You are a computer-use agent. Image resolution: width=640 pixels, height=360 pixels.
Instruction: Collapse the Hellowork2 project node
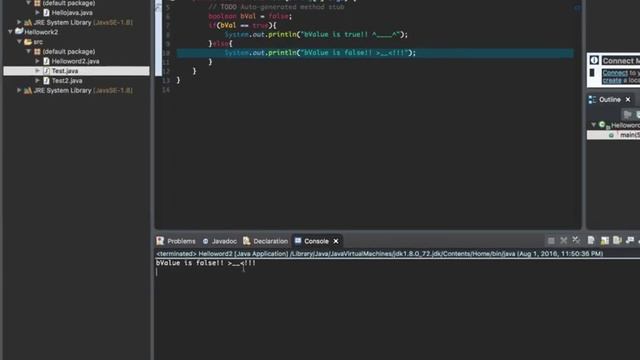click(10, 31)
